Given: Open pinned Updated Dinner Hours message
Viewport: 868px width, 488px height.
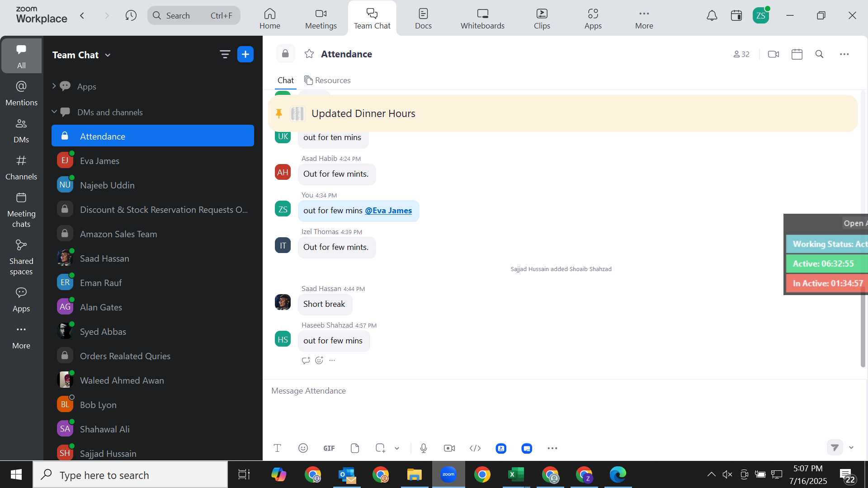Looking at the screenshot, I should (563, 113).
